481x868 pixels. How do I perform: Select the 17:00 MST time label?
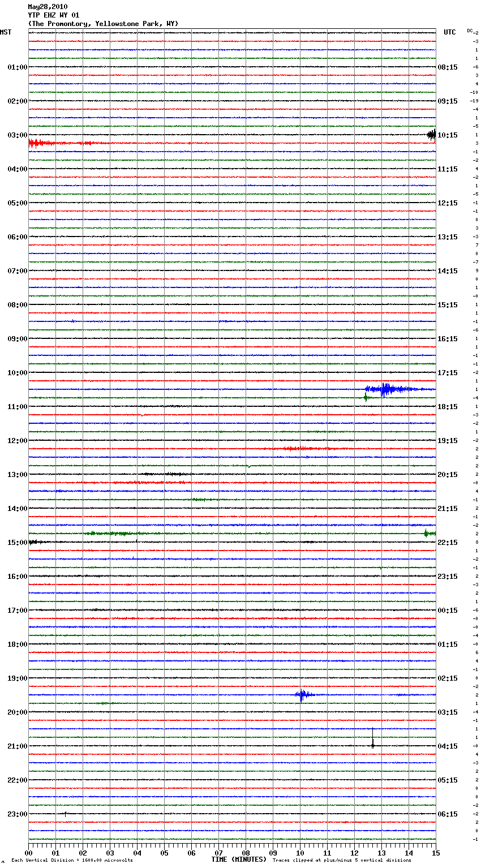click(18, 611)
